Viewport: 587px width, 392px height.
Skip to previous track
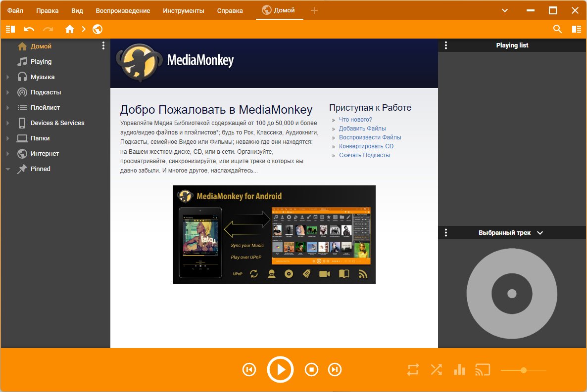[249, 370]
